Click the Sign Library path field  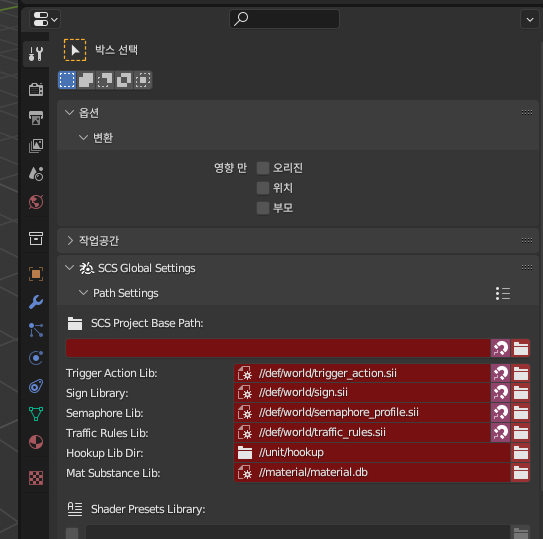tap(362, 393)
